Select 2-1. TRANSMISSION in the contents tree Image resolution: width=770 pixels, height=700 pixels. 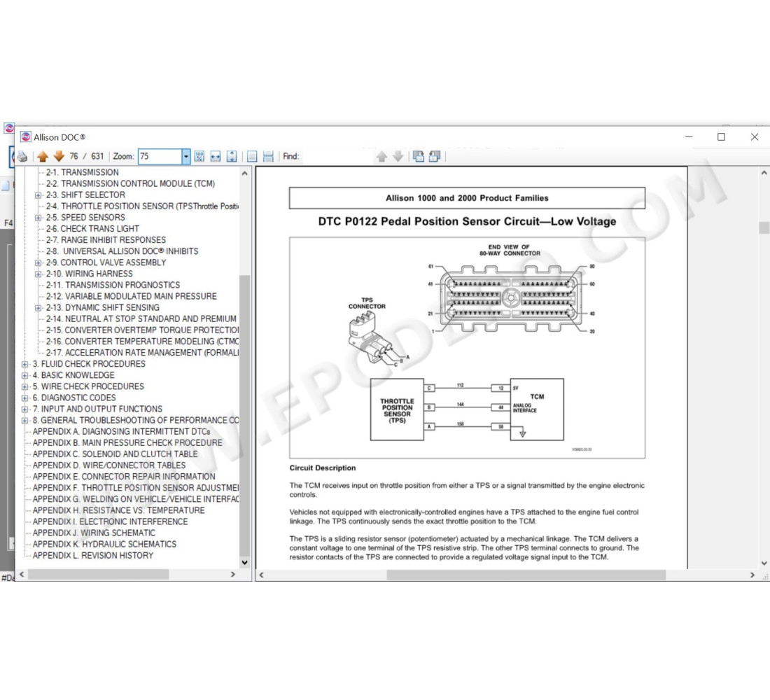pos(83,172)
